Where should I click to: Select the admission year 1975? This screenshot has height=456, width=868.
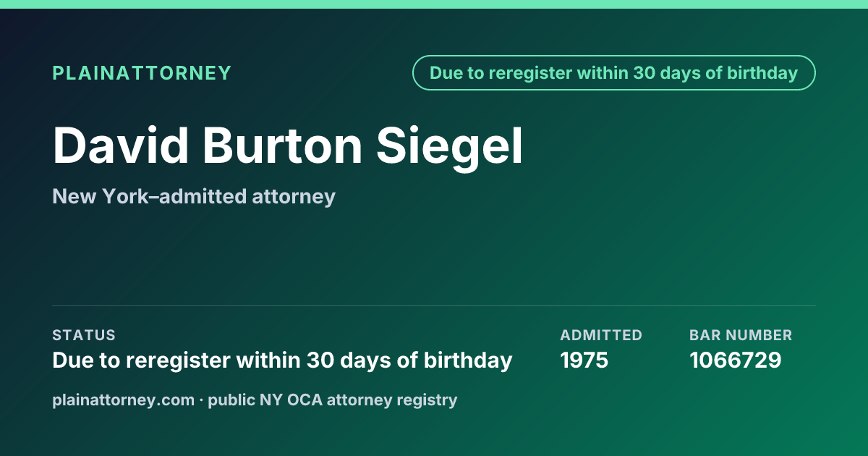tap(584, 360)
